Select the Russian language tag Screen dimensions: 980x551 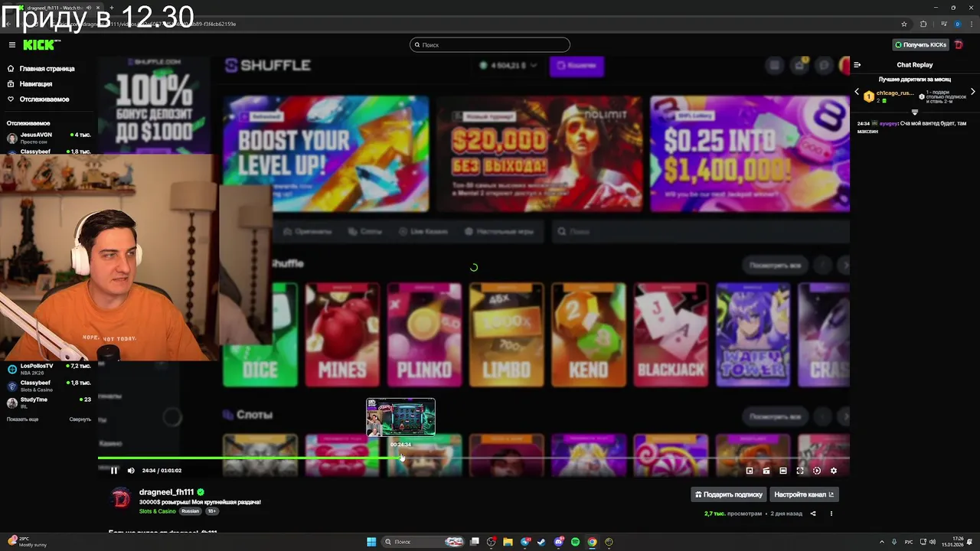pyautogui.click(x=190, y=511)
